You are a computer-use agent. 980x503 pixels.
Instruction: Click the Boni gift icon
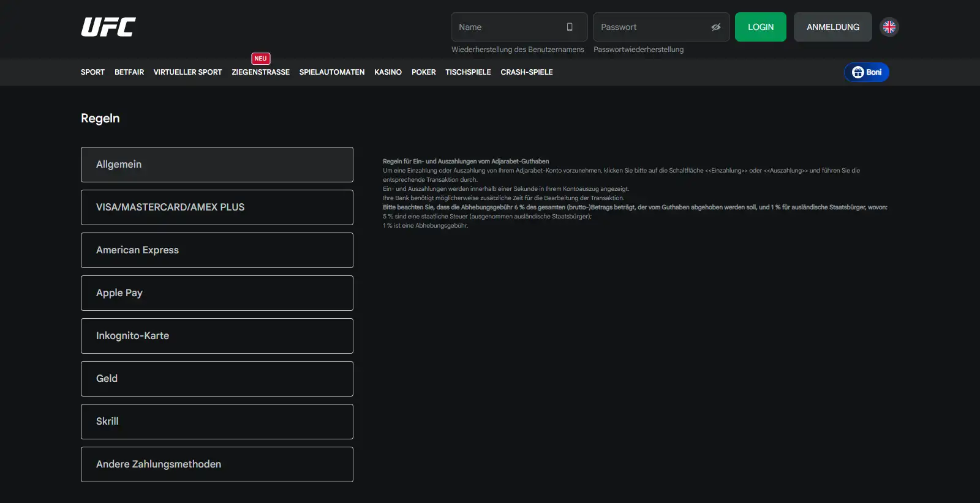(858, 72)
